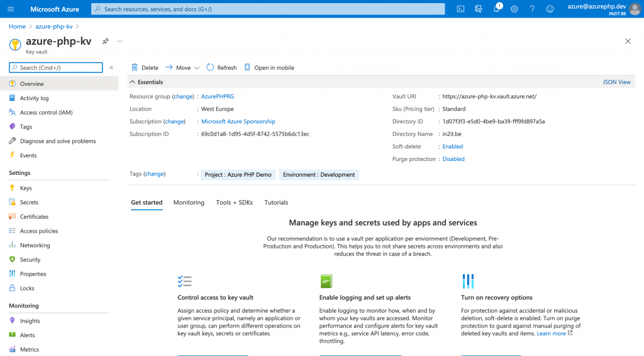
Task: Click change next to Tags
Action: [x=155, y=174]
